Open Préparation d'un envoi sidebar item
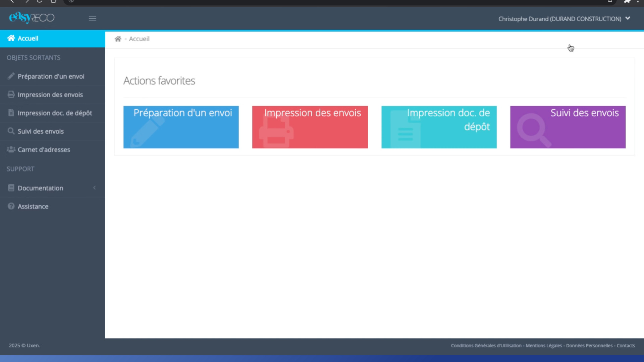The image size is (644, 362). click(x=52, y=76)
